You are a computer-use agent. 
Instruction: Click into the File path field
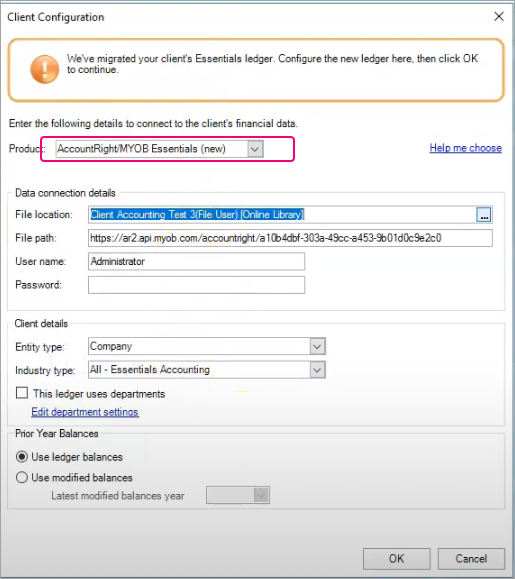tap(290, 238)
